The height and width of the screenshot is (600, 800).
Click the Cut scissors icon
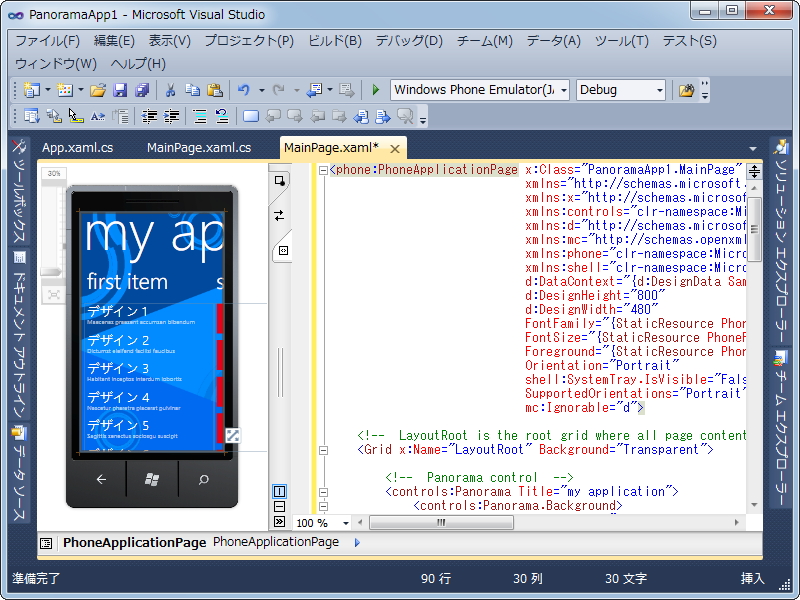[x=170, y=90]
